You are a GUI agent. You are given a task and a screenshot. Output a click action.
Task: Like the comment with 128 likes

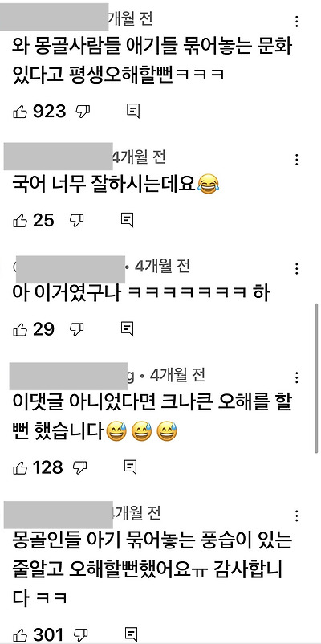click(20, 467)
